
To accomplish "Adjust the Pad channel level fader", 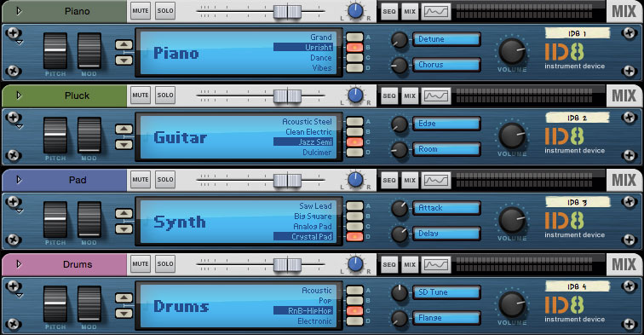I will point(288,180).
